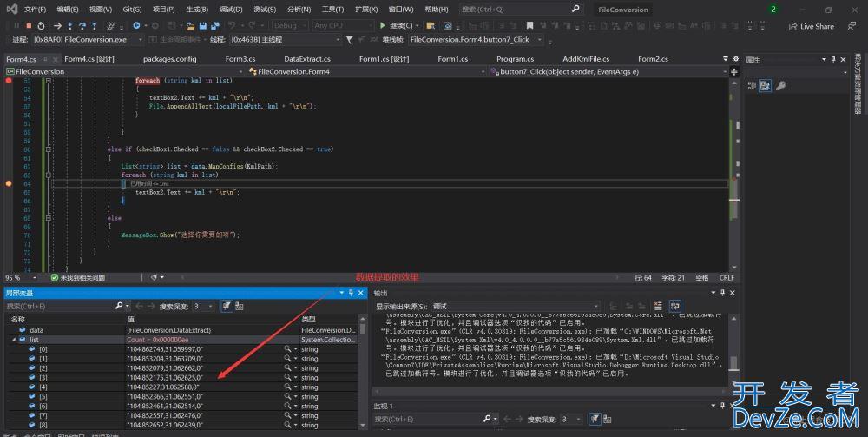This screenshot has height=437, width=868.
Task: Switch to the AddKmlFile.cs tab
Action: (586, 59)
